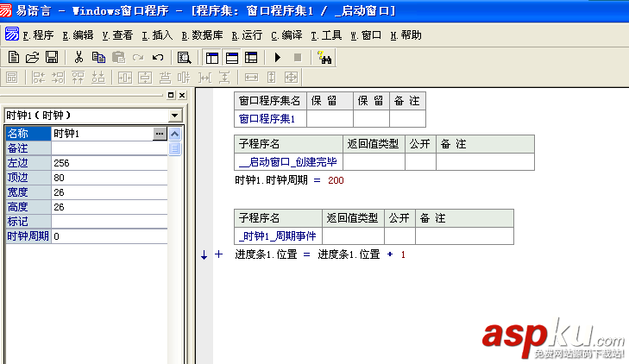This screenshot has height=364, width=629.
Task: Open the W.窗口 menu
Action: click(x=366, y=35)
